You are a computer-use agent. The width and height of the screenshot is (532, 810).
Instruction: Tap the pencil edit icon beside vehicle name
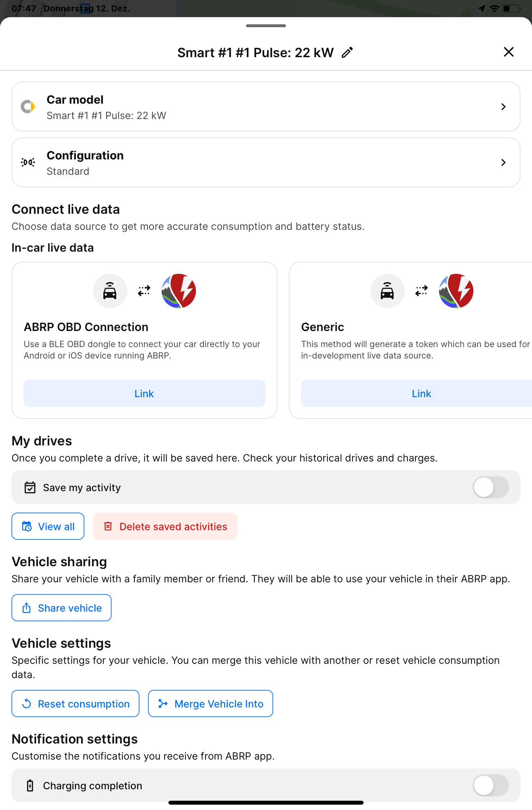(x=347, y=53)
